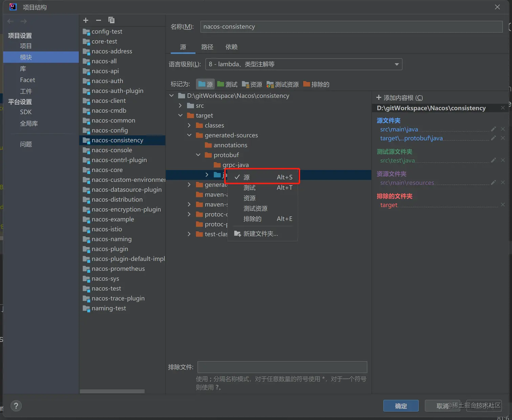Confirm with the 确定 button
Image resolution: width=512 pixels, height=420 pixels.
coord(401,406)
